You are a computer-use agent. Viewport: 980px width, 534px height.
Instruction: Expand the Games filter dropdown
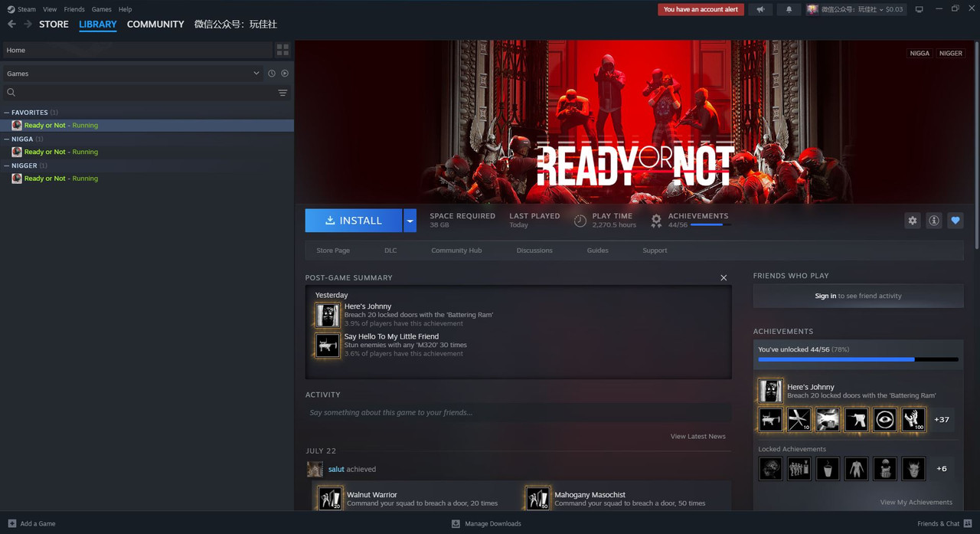256,74
